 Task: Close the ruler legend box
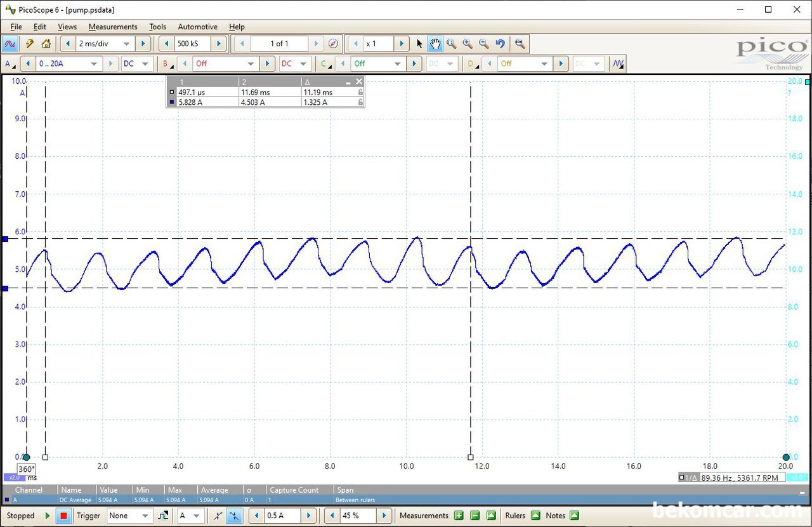tap(359, 82)
